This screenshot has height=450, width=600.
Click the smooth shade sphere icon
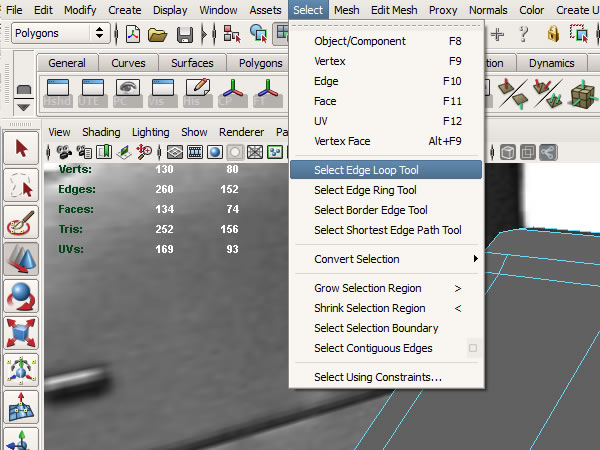pos(214,152)
